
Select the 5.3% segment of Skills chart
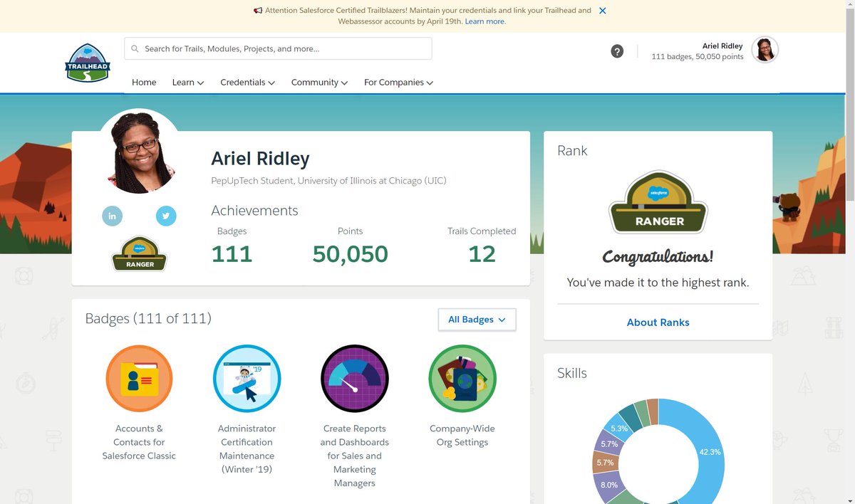(618, 429)
